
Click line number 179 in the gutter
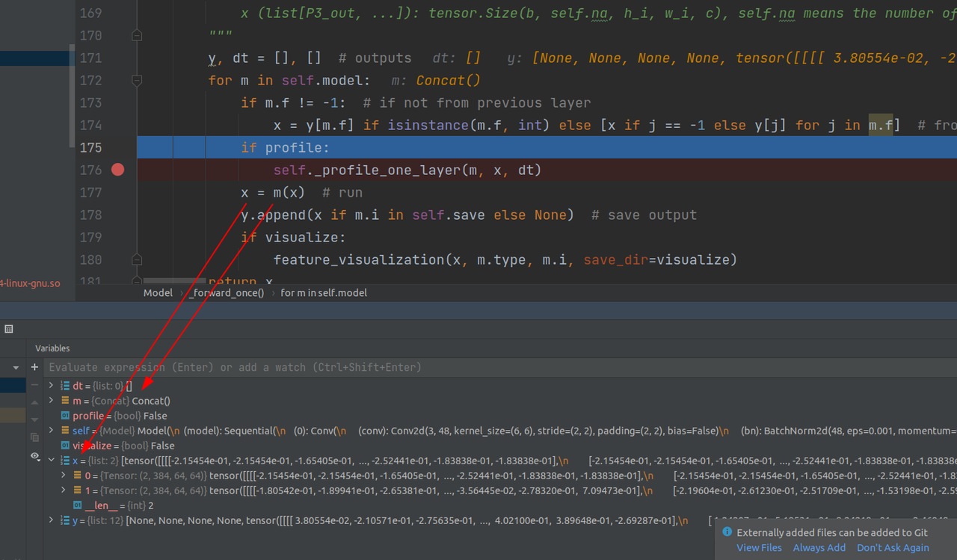pyautogui.click(x=90, y=237)
